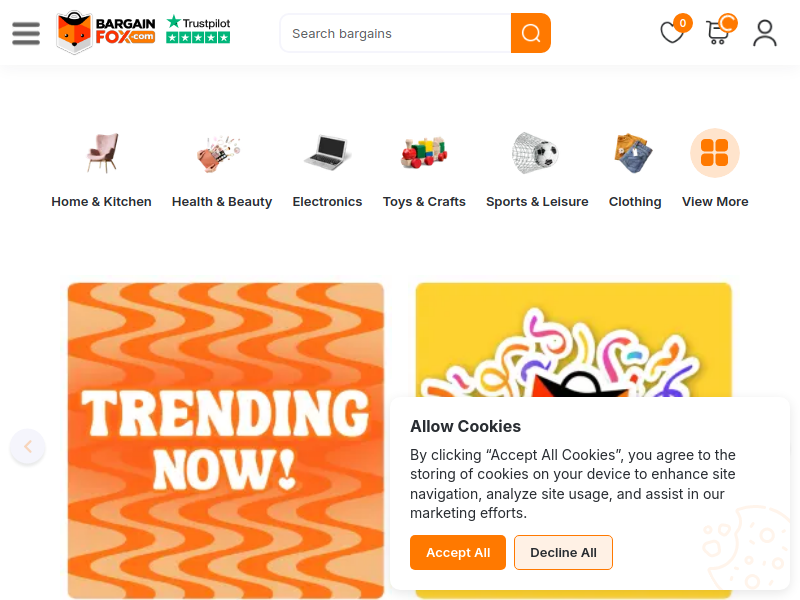Open the Trustpilot rating badge
800x600 pixels.
pos(198,29)
